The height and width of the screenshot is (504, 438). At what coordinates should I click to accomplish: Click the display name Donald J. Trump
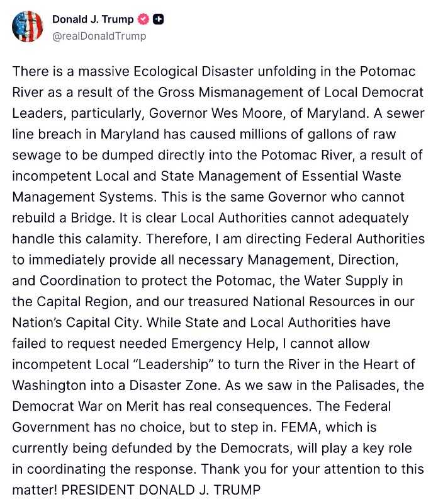point(93,20)
